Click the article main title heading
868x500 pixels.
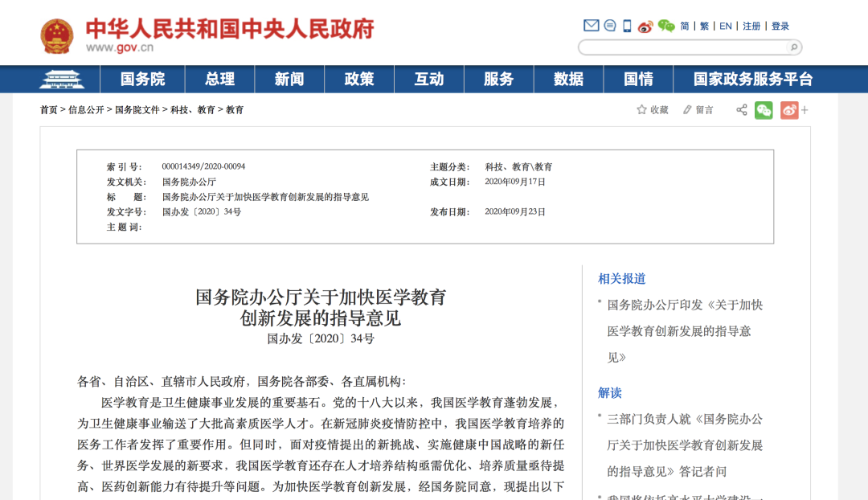pyautogui.click(x=321, y=307)
